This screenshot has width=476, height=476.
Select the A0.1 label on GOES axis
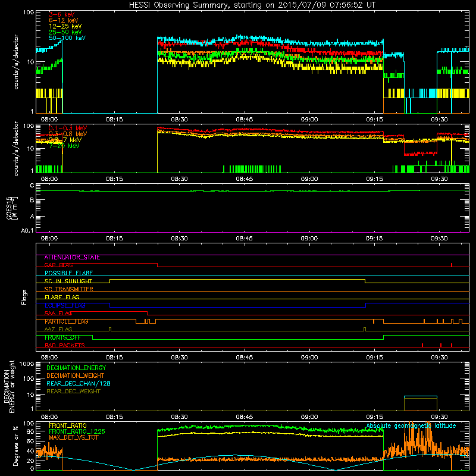point(27,231)
